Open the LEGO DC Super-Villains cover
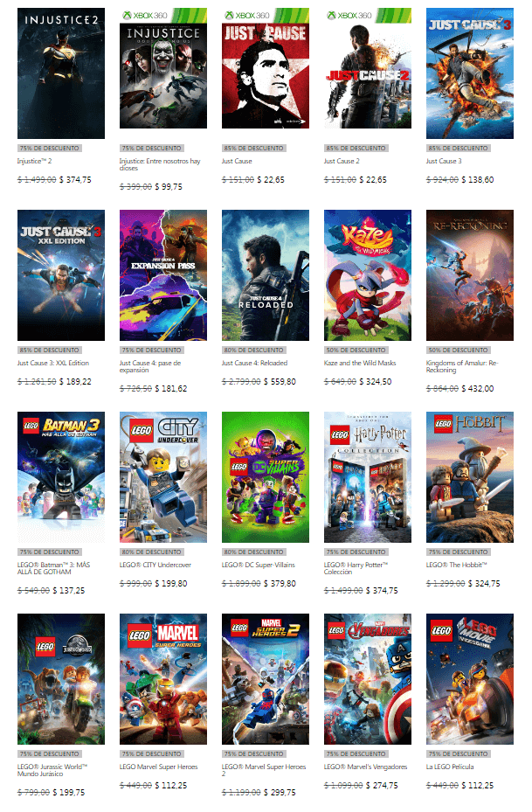This screenshot has width=532, height=812. pyautogui.click(x=266, y=477)
